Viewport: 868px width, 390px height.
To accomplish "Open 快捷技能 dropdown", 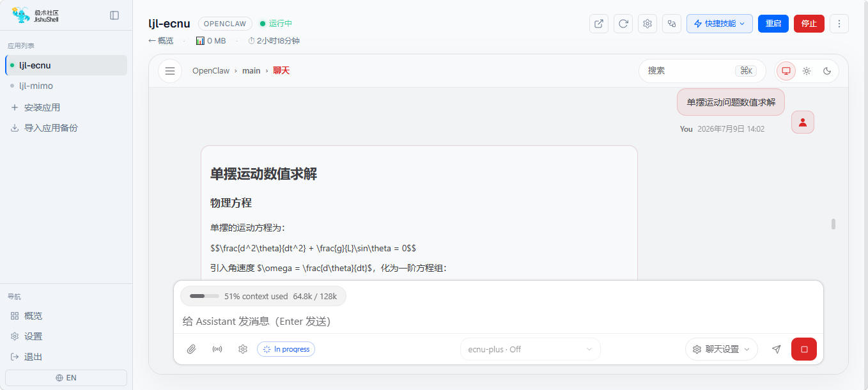I will coord(720,24).
